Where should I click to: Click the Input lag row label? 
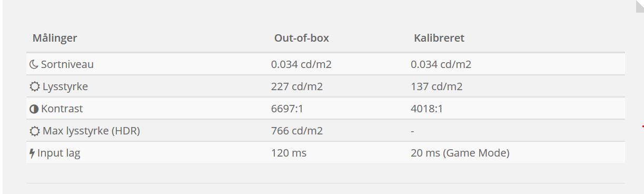tap(59, 153)
